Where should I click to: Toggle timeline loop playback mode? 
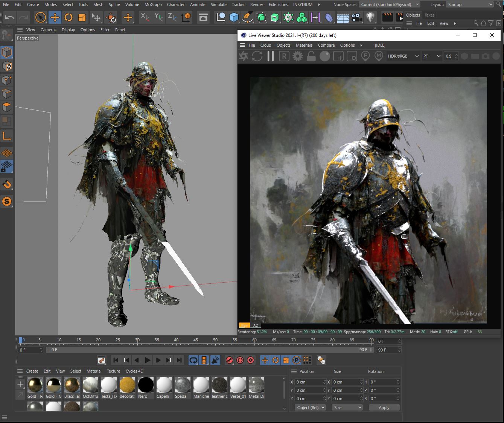coord(193,360)
